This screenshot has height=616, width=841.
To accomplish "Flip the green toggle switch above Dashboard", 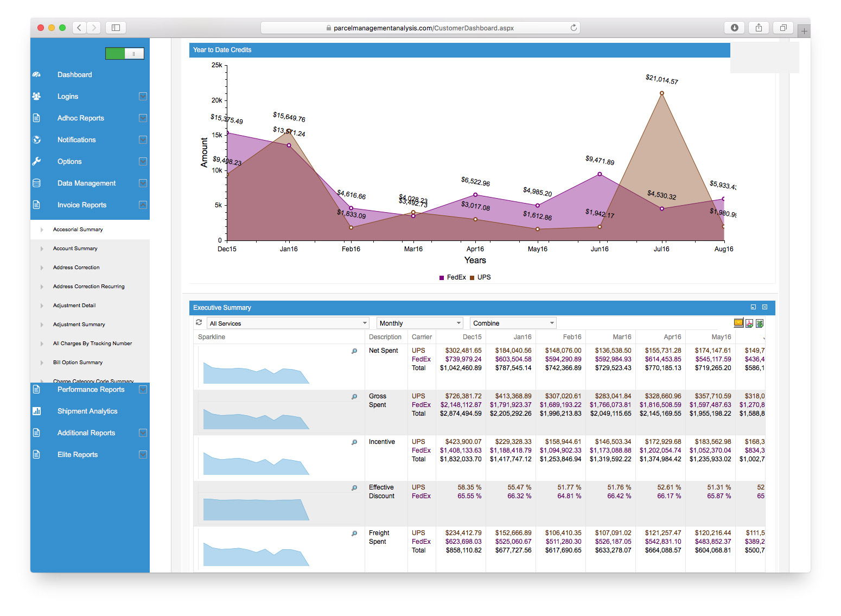I will coord(124,53).
